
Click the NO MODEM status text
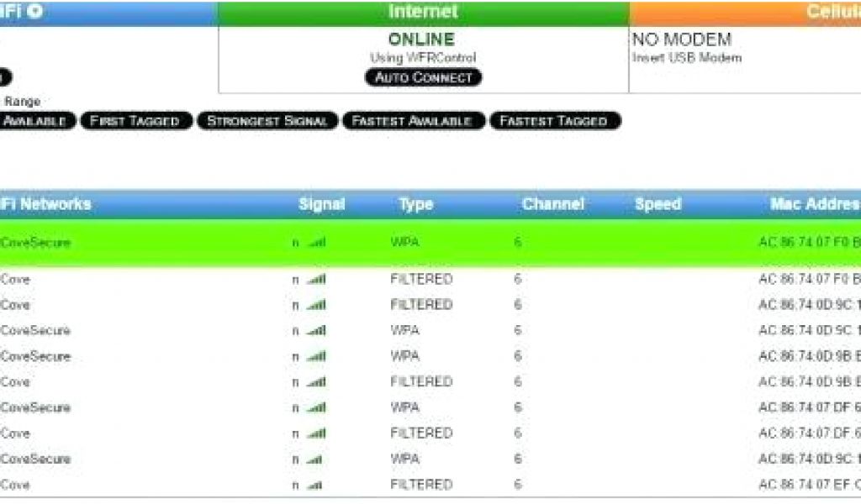coord(681,39)
